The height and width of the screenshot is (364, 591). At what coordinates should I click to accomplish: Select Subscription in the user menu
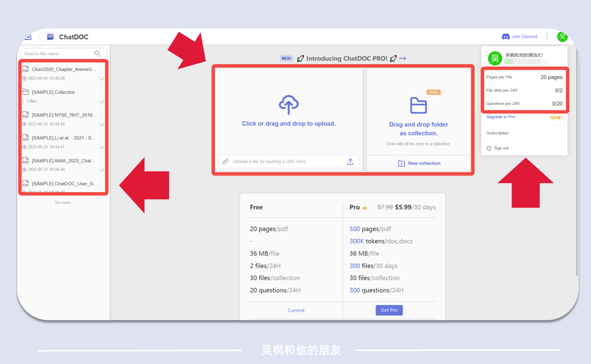[497, 133]
